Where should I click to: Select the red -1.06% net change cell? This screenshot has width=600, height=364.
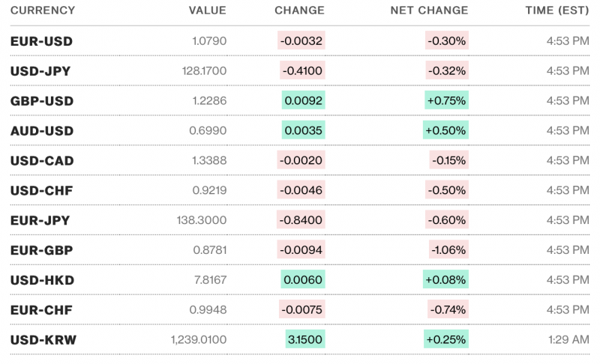448,250
